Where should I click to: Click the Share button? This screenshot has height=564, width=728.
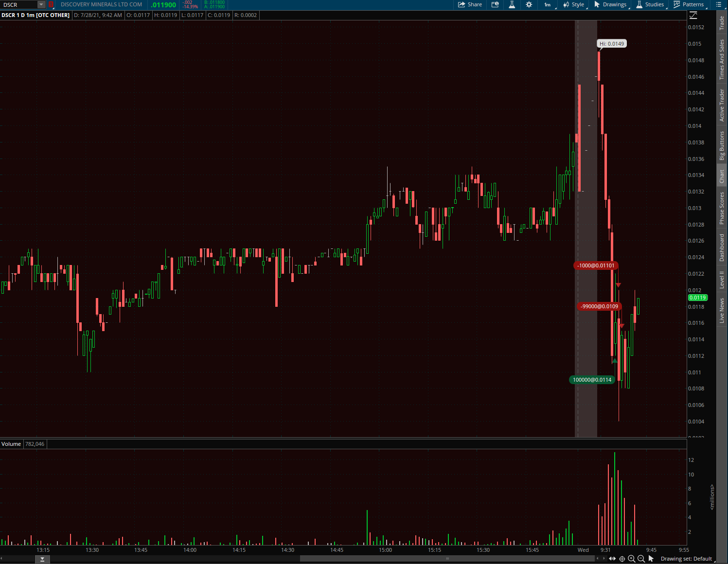tap(470, 5)
